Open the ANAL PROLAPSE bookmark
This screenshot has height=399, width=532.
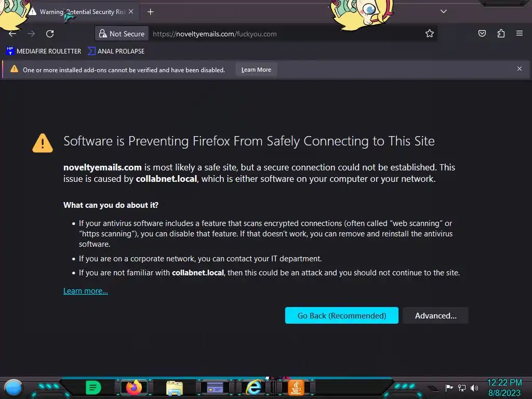coord(116,51)
